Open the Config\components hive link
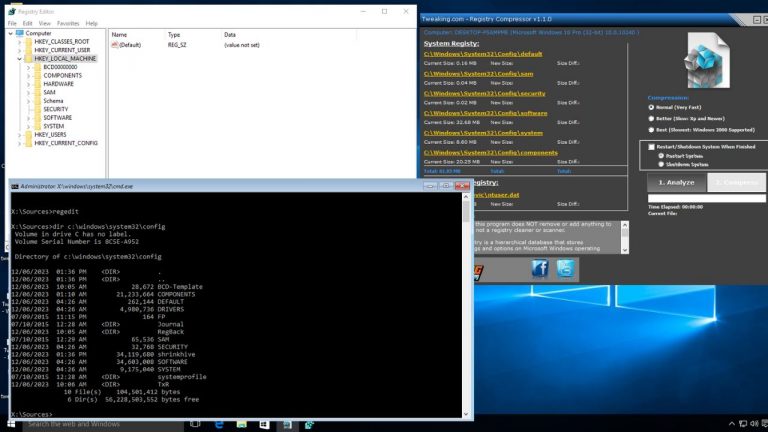Screen dimensions: 768x432 pos(491,152)
